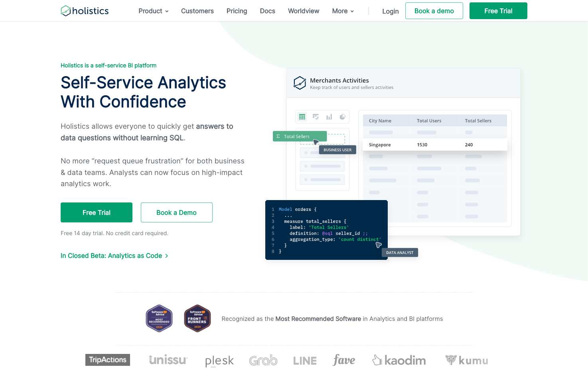588x387 pixels.
Task: Click Software Advice Front Runners badge
Action: pos(197,318)
